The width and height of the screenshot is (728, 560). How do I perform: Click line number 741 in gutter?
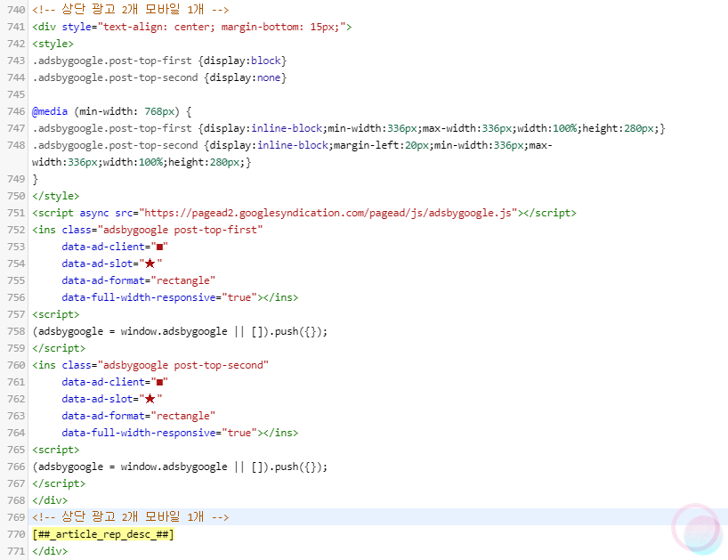pos(16,27)
